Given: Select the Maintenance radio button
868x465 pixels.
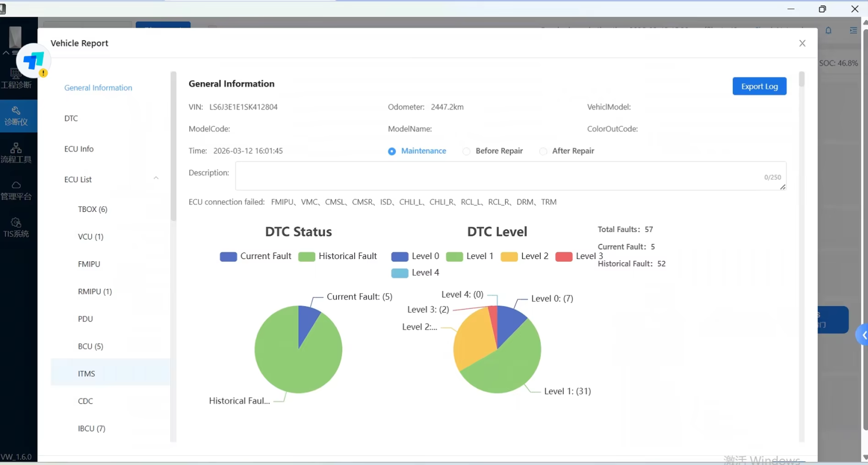Looking at the screenshot, I should click(x=392, y=151).
